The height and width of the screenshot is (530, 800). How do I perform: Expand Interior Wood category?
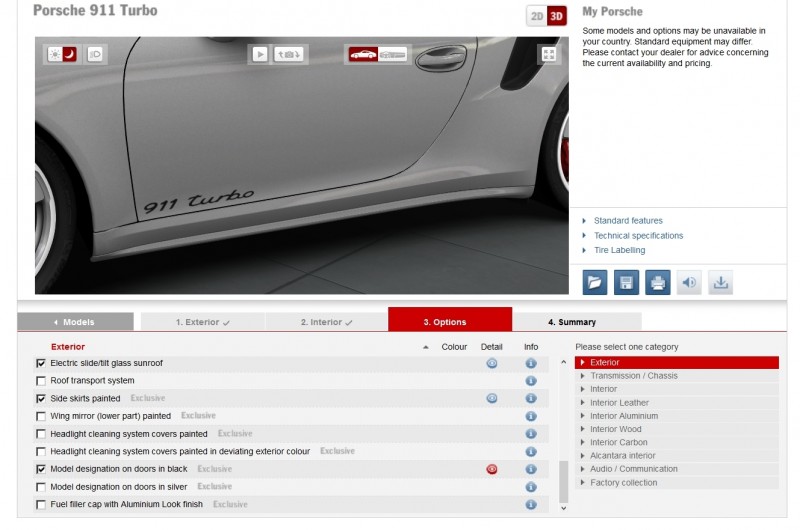click(677, 429)
